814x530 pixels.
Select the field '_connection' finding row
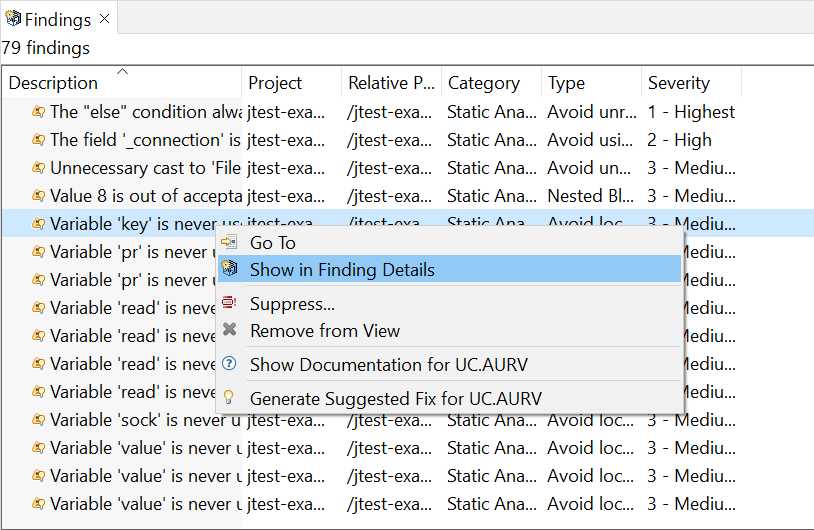tap(407, 140)
